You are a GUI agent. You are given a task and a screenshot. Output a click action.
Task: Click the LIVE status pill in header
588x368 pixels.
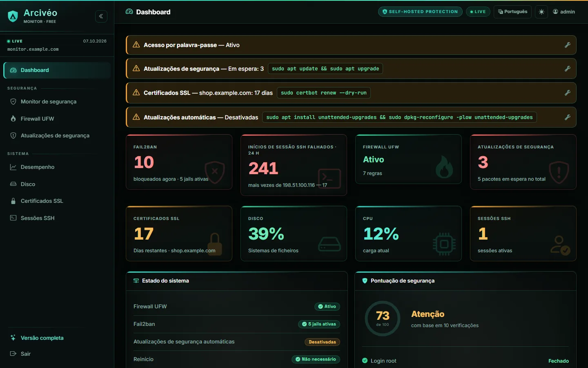[x=478, y=12]
